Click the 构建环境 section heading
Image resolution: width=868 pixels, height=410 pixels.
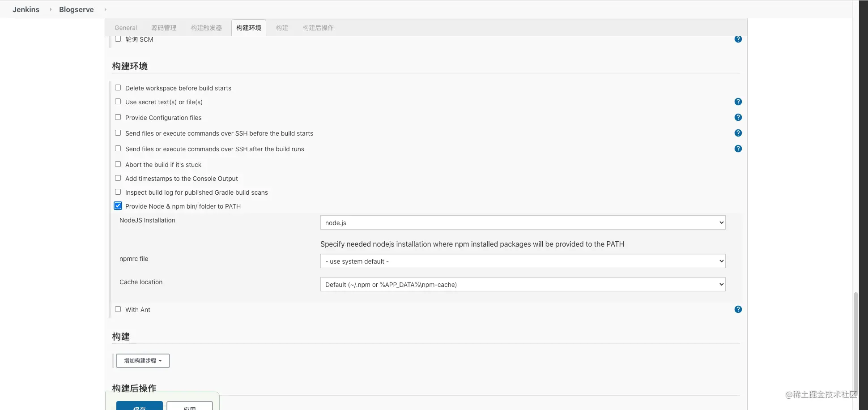coord(130,66)
